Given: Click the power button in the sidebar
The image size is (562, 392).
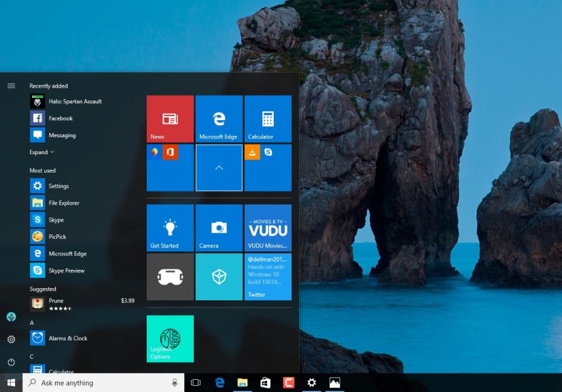Looking at the screenshot, I should [x=11, y=361].
